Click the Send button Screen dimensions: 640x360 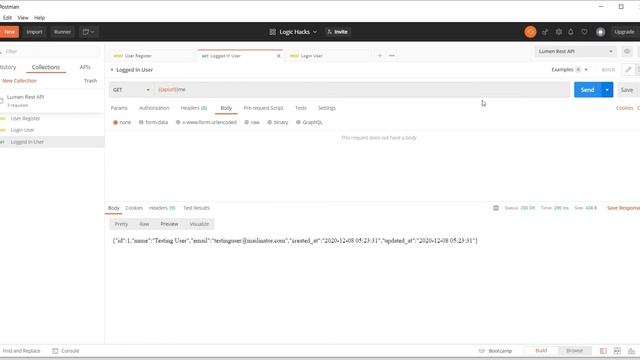(x=588, y=90)
